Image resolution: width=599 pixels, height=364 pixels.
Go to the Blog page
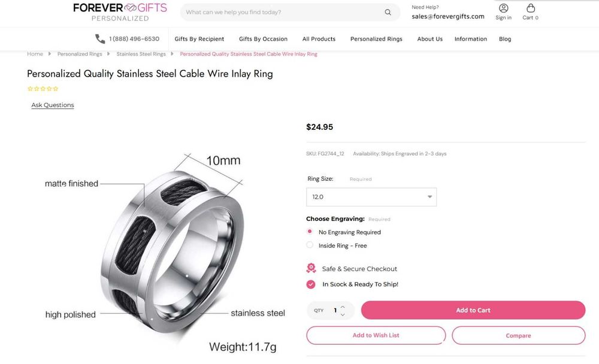pos(505,39)
